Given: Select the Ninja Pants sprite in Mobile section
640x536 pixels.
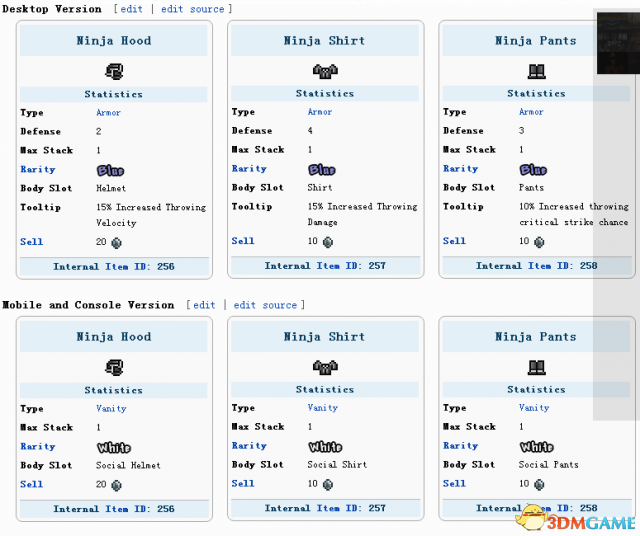Looking at the screenshot, I should pyautogui.click(x=536, y=367).
